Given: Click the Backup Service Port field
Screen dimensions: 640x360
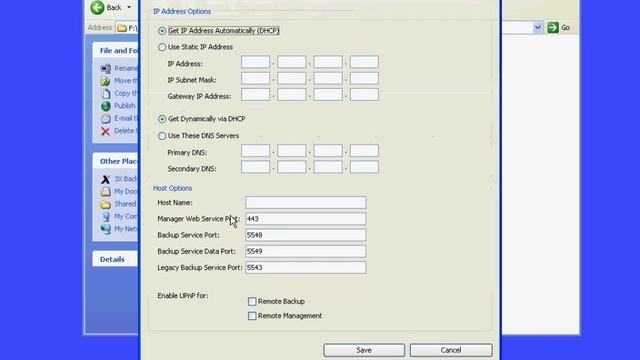Looking at the screenshot, I should point(306,235).
